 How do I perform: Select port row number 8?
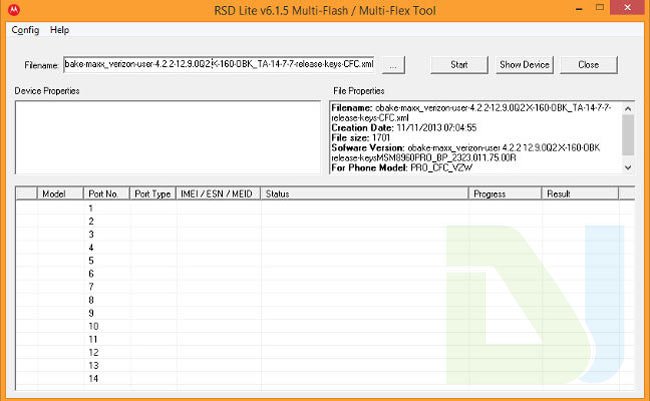point(325,300)
